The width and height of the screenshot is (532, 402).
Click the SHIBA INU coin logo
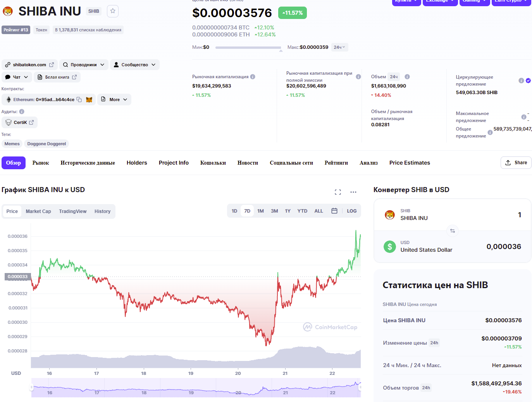point(8,11)
